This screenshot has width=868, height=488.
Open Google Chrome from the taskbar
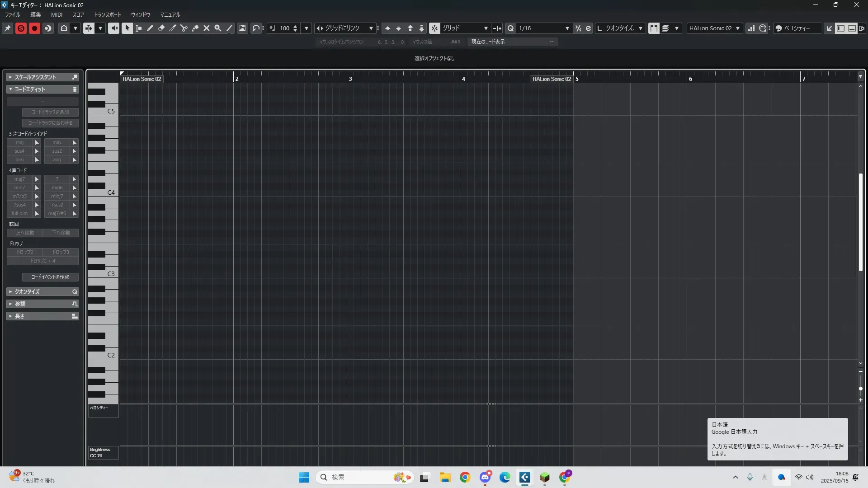click(x=465, y=477)
